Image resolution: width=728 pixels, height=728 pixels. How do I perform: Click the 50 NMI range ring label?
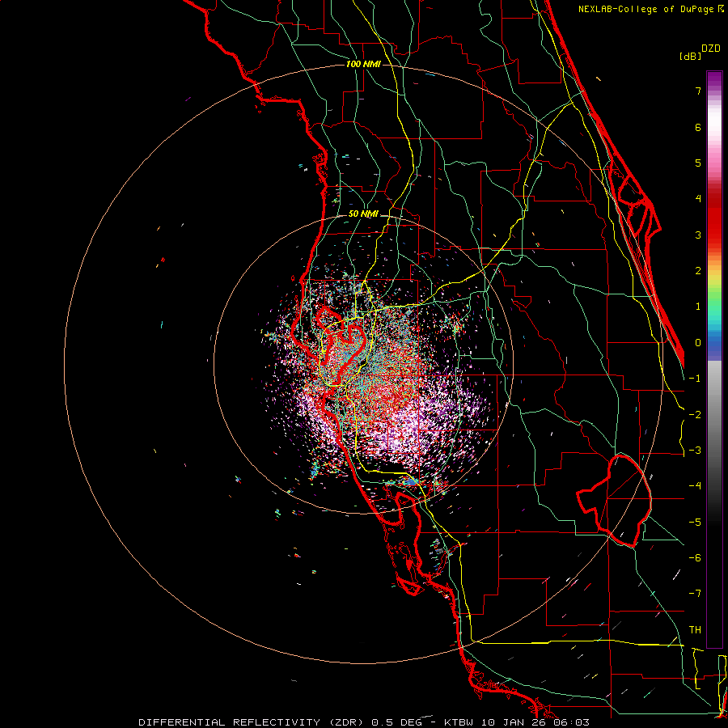pos(363,214)
